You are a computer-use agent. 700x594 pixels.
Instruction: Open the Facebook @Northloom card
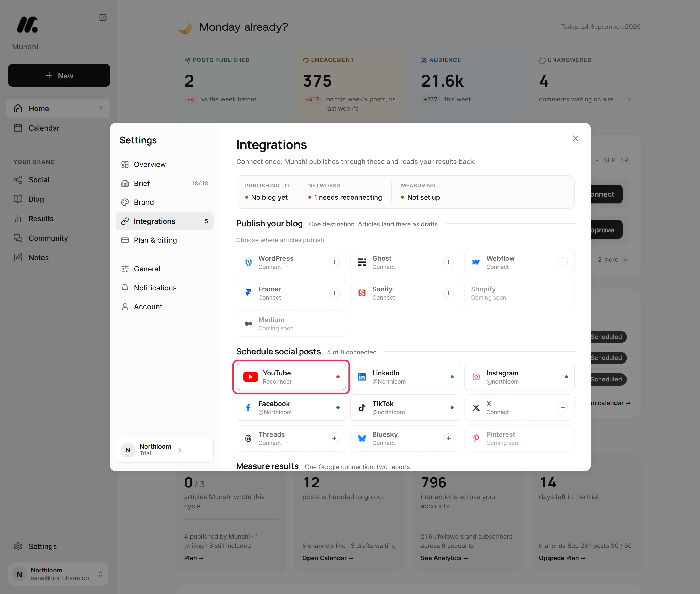(x=291, y=407)
